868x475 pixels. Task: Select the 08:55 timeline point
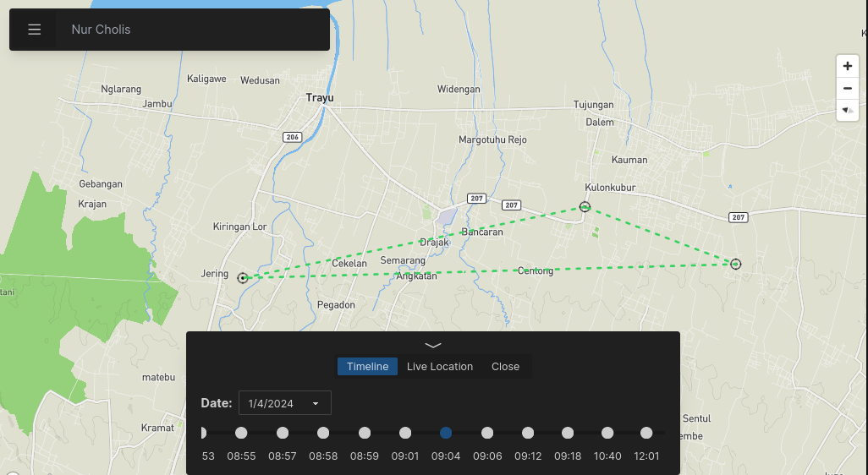(241, 433)
